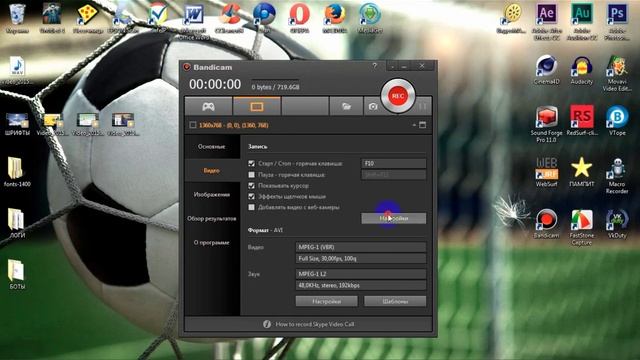640x360 pixels.
Task: Click the F10 start/stop hotkey field
Action: click(393, 163)
